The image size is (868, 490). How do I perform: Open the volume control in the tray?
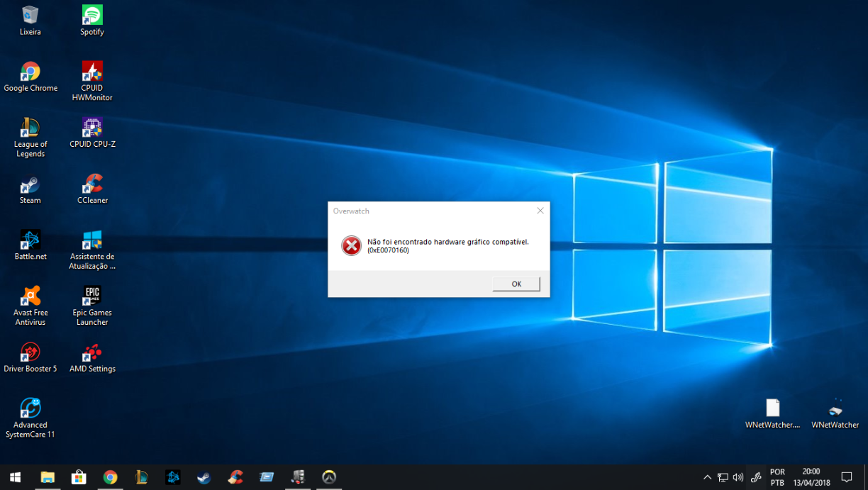(738, 477)
